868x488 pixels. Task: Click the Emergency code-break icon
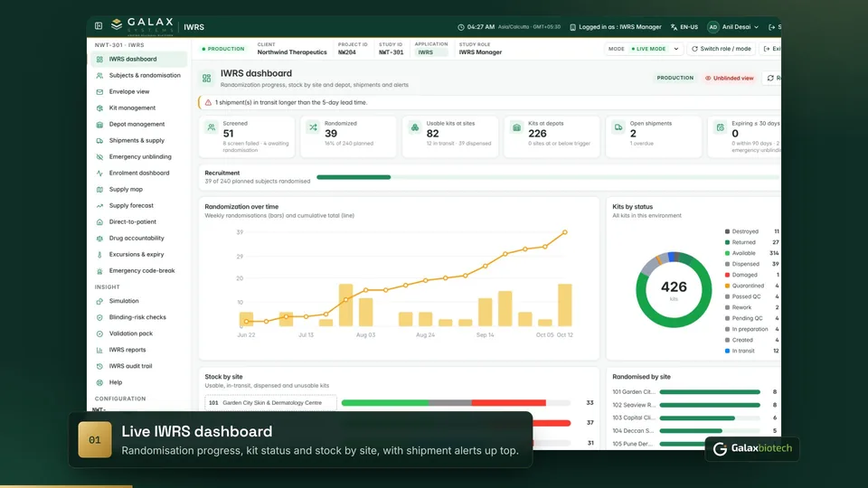pos(99,271)
